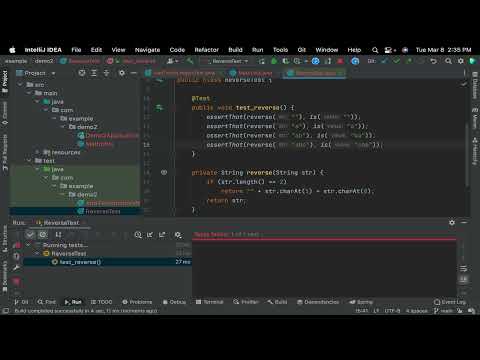
Task: Click the 4 spaces indent selector
Action: click(417, 311)
